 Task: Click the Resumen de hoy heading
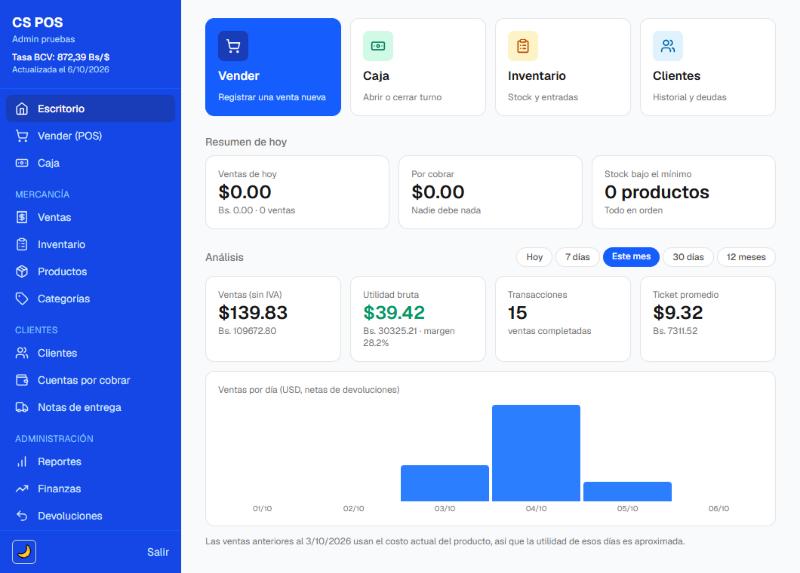pos(246,142)
